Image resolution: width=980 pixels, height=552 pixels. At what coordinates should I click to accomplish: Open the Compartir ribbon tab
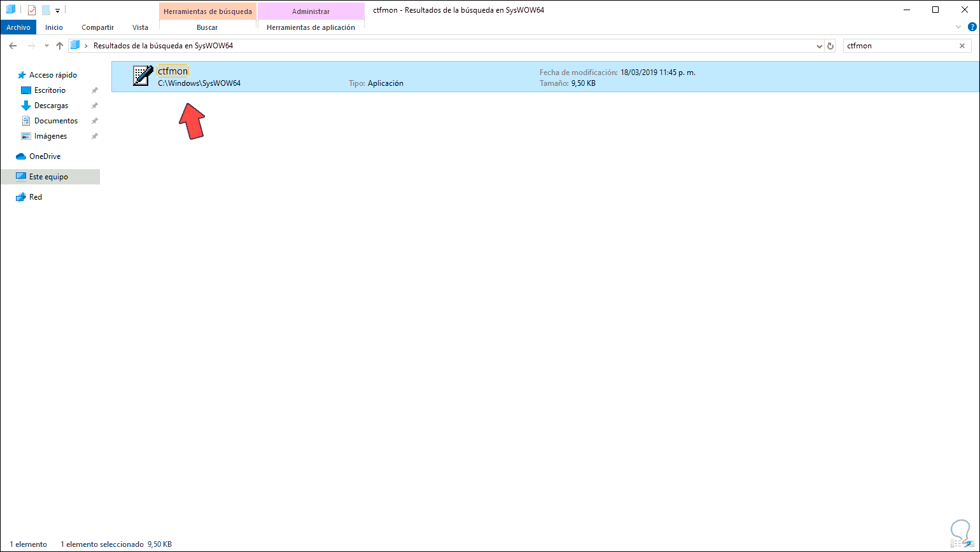[97, 27]
